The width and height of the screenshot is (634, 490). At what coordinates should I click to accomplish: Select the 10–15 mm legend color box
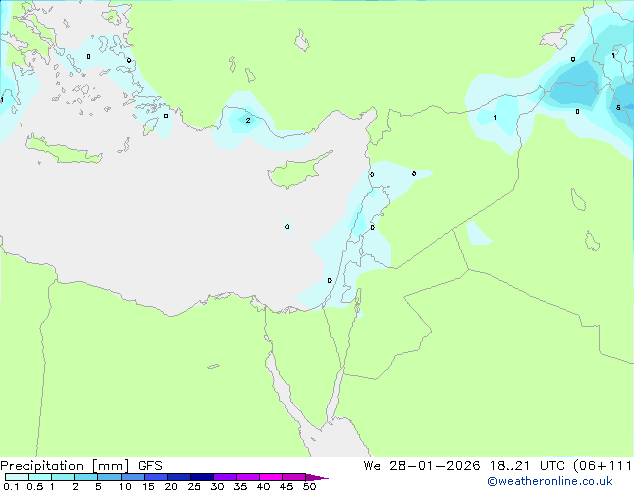click(x=132, y=477)
